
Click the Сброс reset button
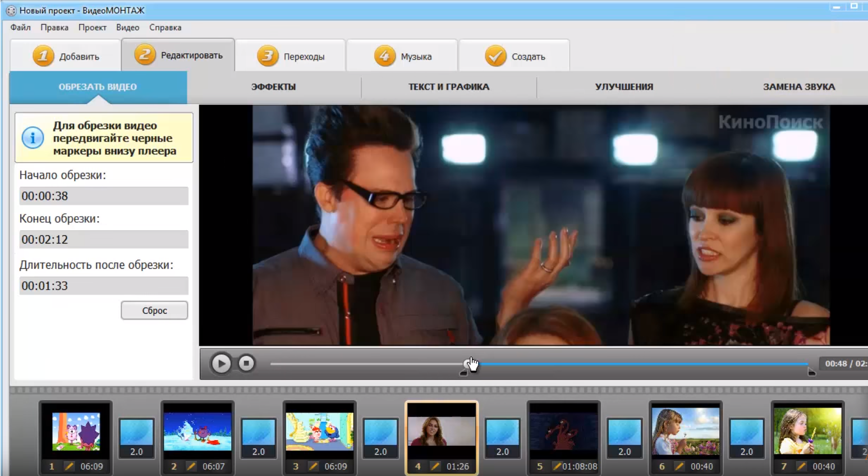click(154, 310)
